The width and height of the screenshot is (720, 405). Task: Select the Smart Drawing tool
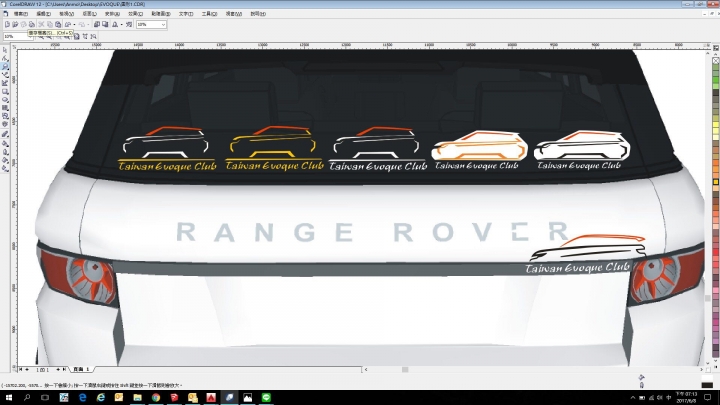coord(5,83)
